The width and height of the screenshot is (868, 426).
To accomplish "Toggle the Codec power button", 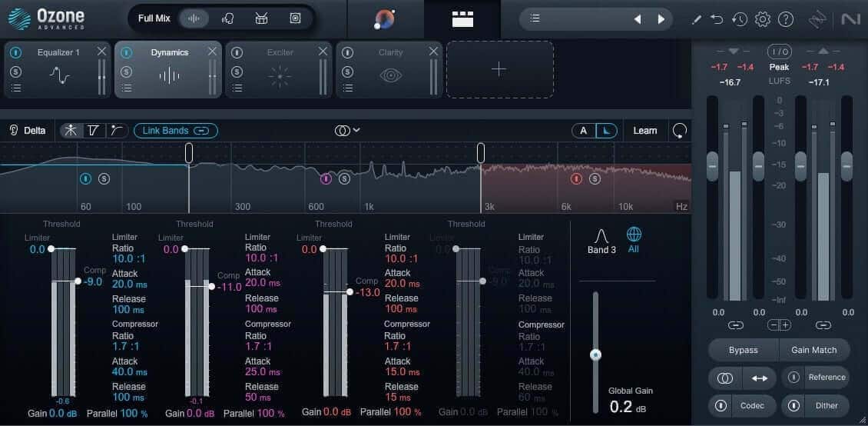I will [x=721, y=405].
